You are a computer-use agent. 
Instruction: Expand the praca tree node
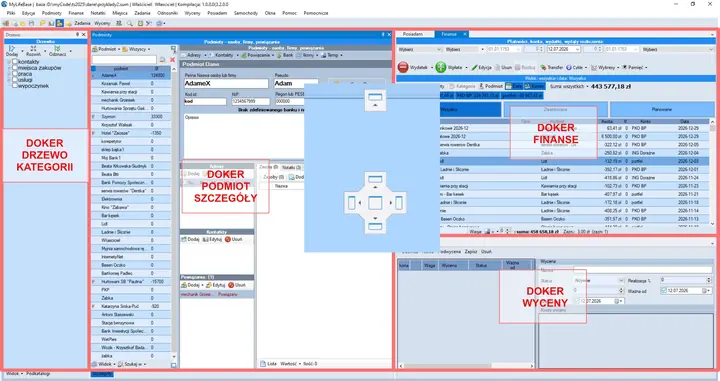point(9,73)
